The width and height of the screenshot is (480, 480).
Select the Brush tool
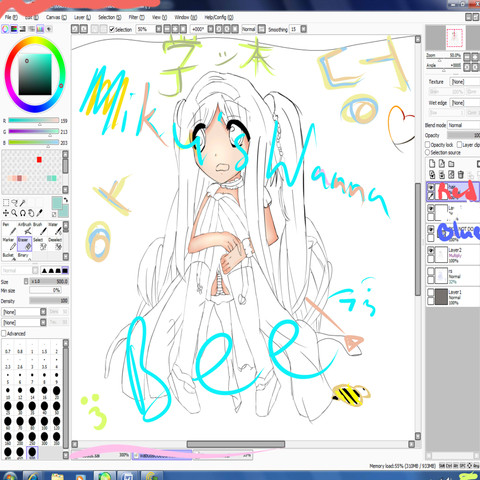coord(40,228)
